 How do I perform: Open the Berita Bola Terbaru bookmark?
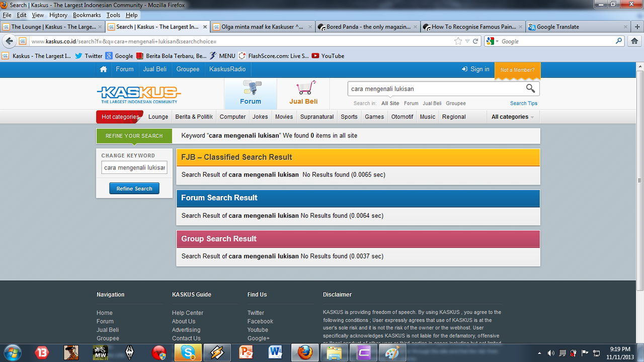(172, 56)
